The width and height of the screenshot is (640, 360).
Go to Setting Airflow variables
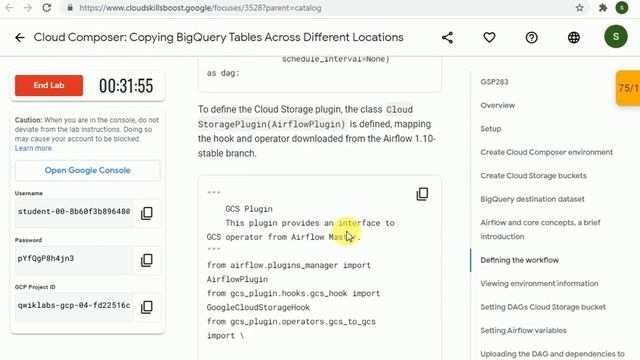[523, 330]
